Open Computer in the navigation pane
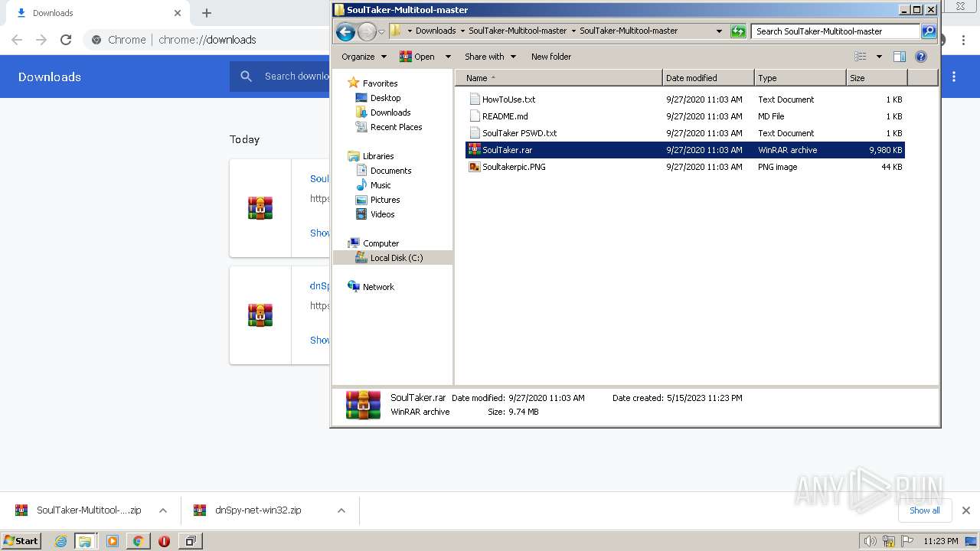Viewport: 980px width, 551px height. point(381,243)
